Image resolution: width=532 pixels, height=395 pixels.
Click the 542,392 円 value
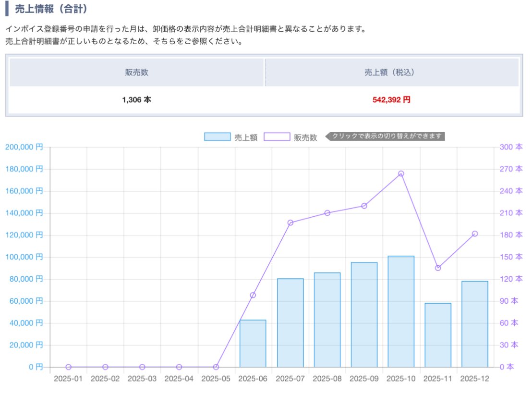pos(391,100)
